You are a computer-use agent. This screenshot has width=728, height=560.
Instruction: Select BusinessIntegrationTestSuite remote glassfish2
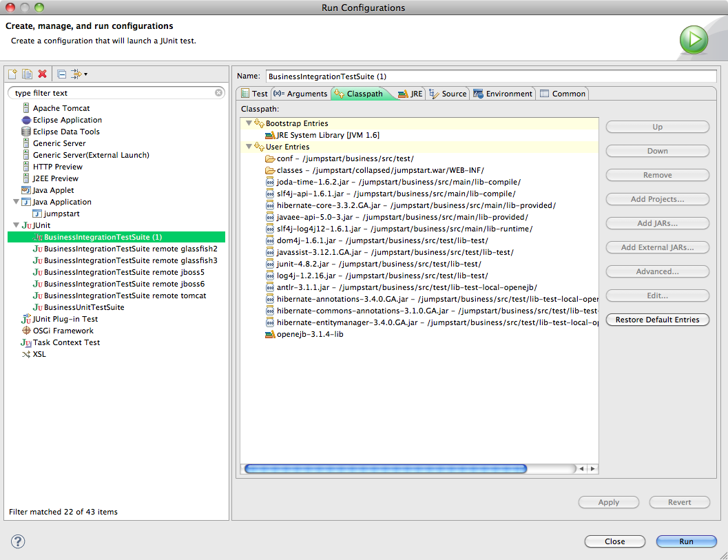pos(130,249)
